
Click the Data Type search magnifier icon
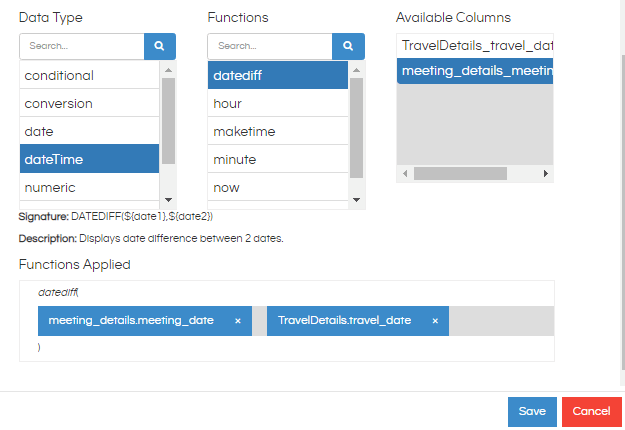159,46
